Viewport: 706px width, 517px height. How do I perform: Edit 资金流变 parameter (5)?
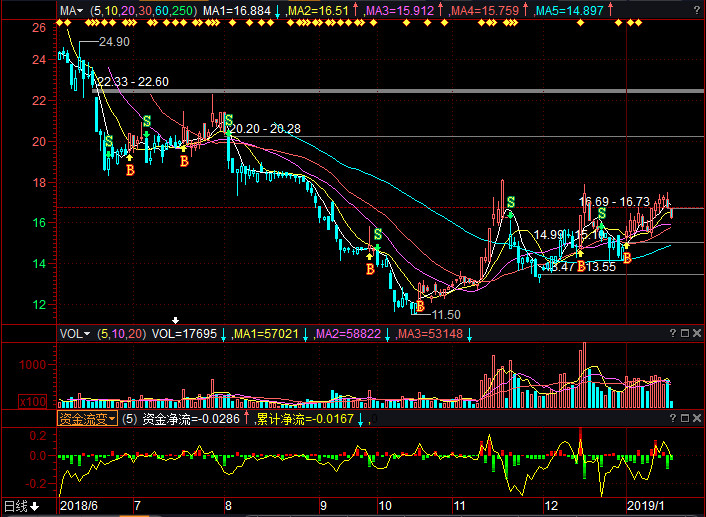tap(129, 419)
